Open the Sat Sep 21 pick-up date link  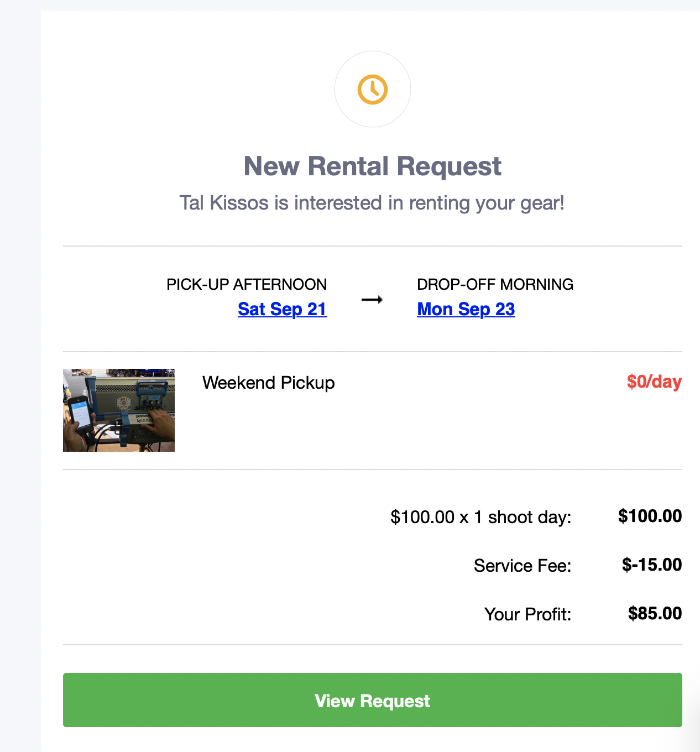click(282, 309)
